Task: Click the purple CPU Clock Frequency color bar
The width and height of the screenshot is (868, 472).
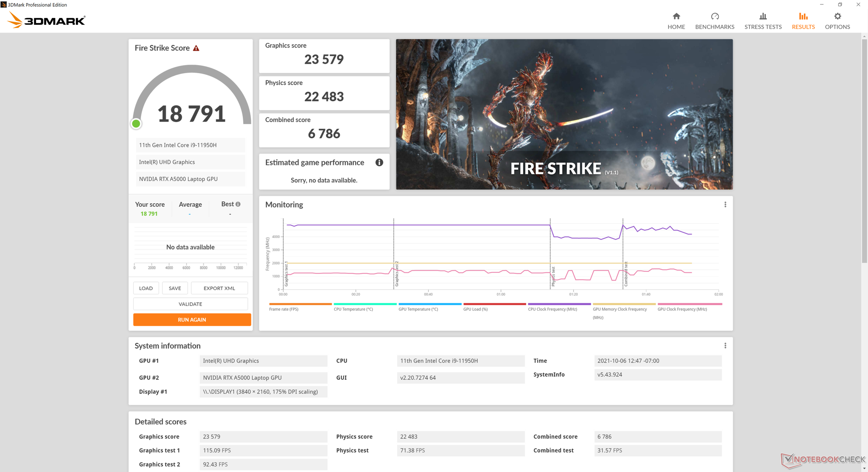Action: 559,304
